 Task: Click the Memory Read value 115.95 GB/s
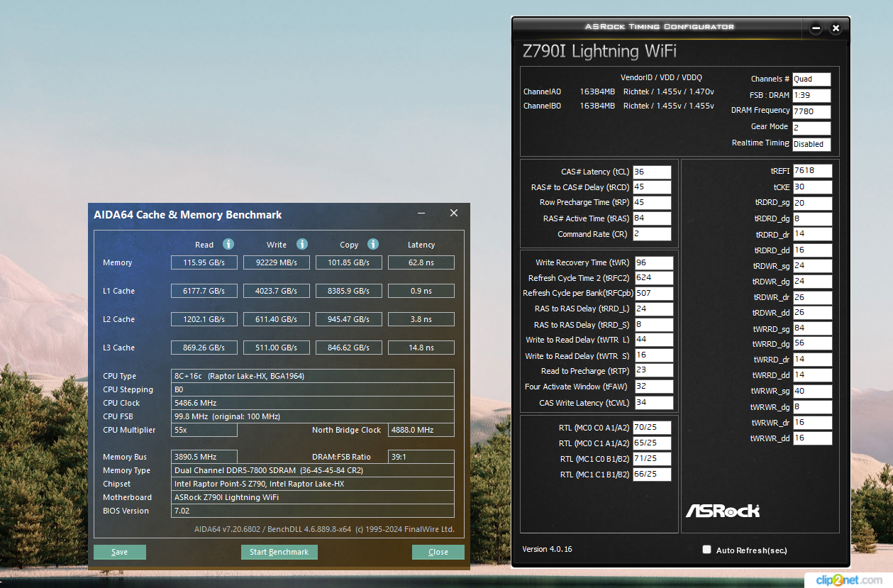[204, 262]
